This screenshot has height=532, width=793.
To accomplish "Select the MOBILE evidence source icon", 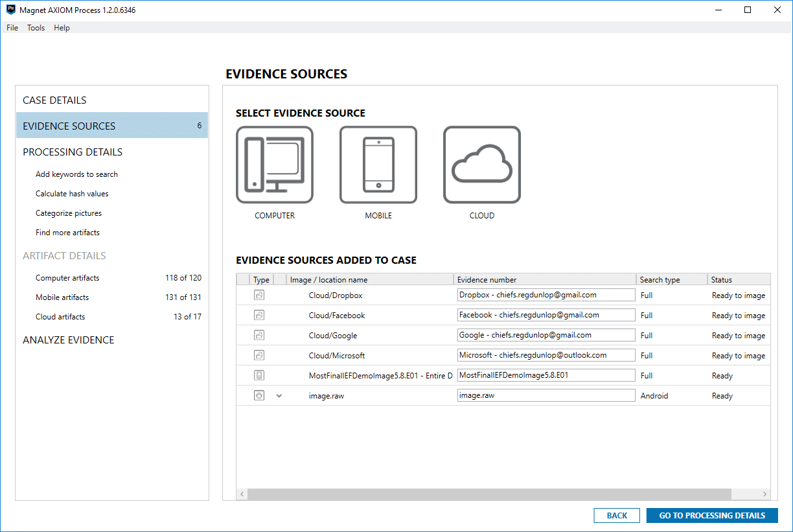I will click(378, 165).
